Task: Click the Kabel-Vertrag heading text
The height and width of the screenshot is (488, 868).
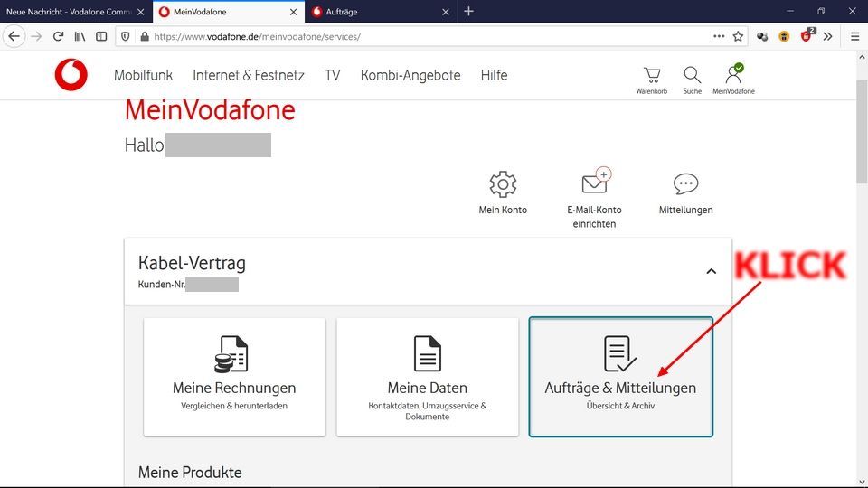Action: click(x=192, y=263)
